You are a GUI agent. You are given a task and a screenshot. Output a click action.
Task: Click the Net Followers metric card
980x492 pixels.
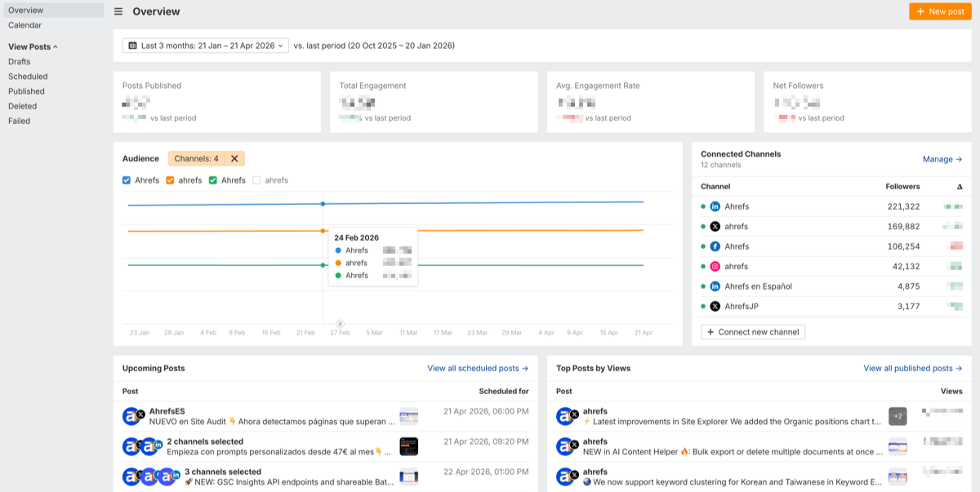point(868,102)
